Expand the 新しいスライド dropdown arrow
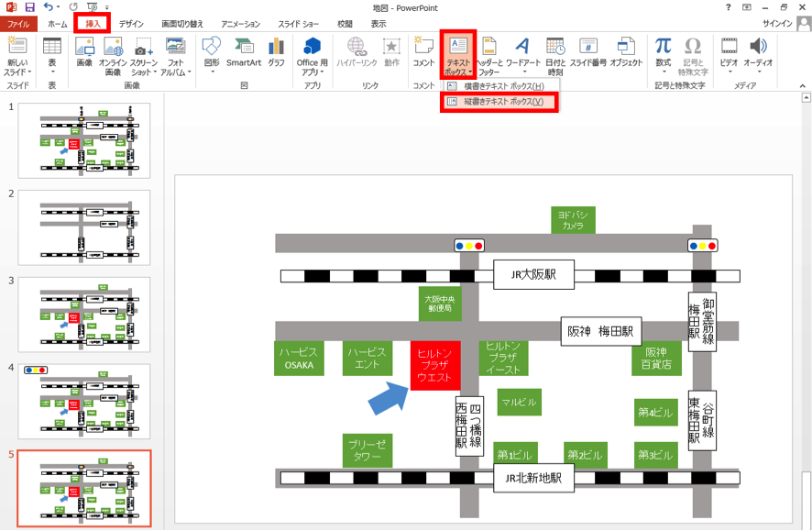812x531 pixels. 29,72
